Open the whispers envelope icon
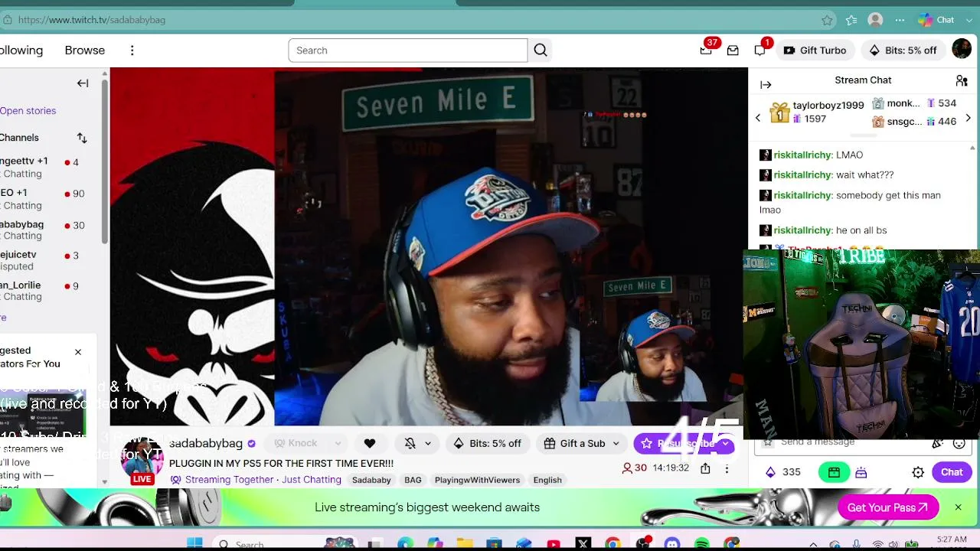Viewport: 980px width, 551px height. [x=733, y=51]
